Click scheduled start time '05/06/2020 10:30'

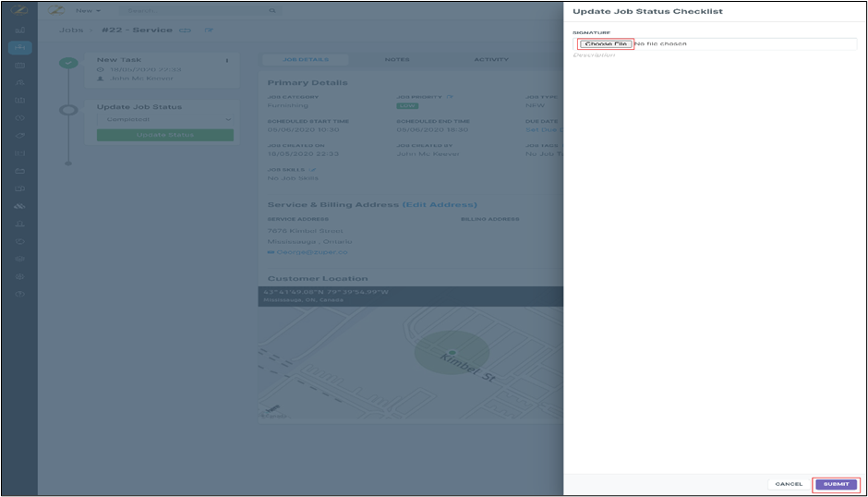[x=304, y=130]
